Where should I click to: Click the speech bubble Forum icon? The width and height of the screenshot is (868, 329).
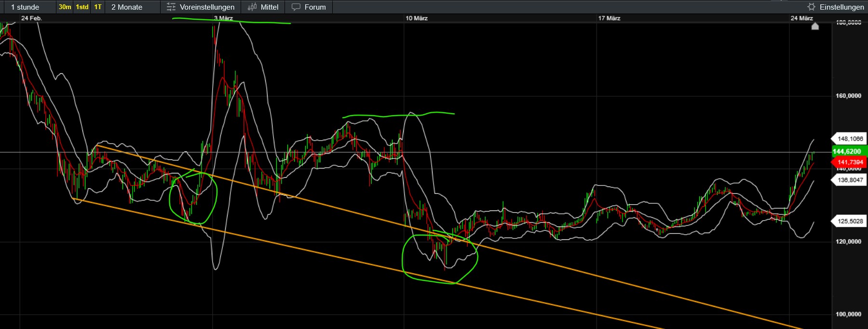click(296, 7)
